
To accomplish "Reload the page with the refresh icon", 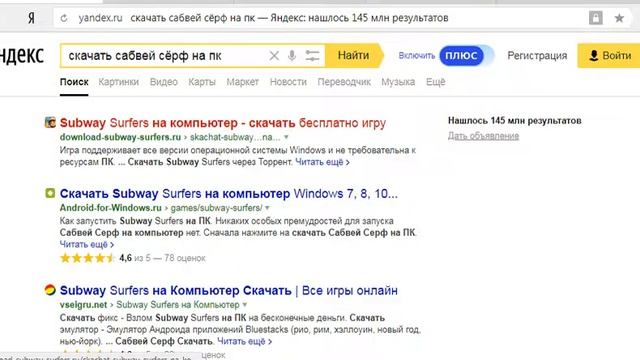I will click(64, 18).
